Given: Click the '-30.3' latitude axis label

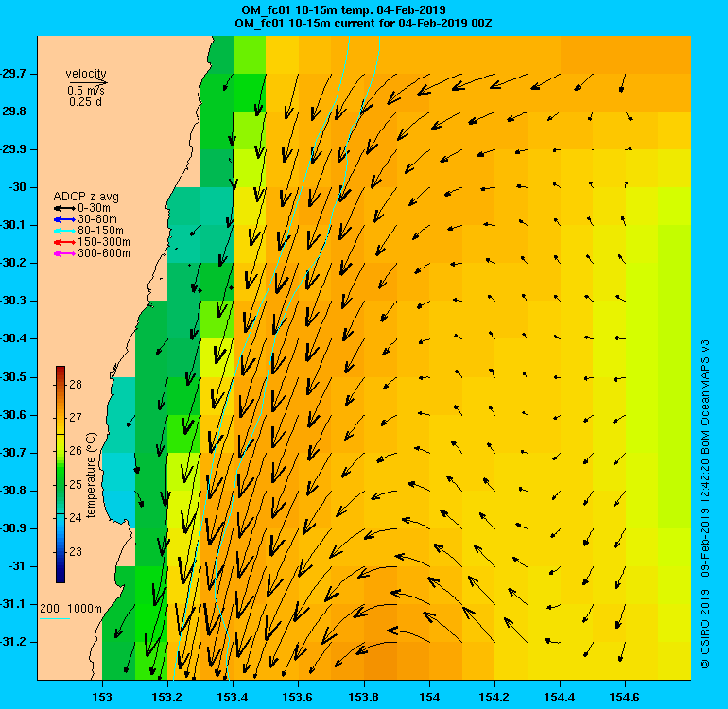Looking at the screenshot, I should [12, 301].
